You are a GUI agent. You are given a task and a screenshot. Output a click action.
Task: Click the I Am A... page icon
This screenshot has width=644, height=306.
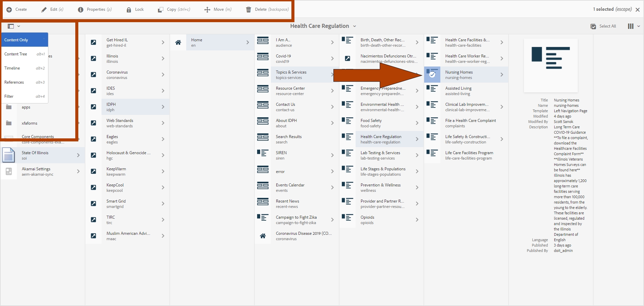263,40
